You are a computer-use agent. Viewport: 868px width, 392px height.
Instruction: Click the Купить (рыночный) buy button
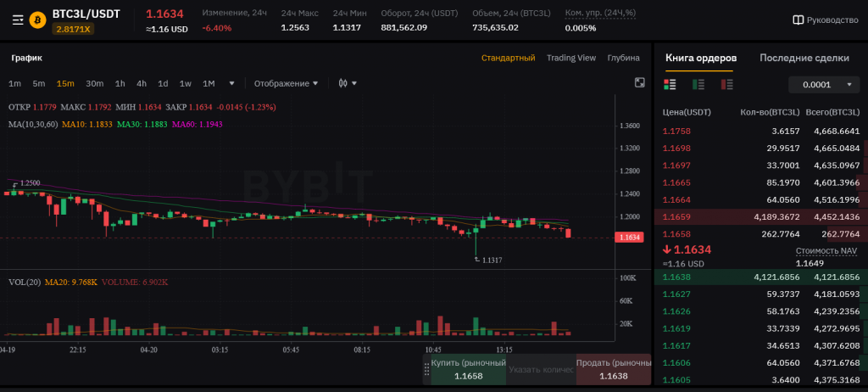pos(469,369)
